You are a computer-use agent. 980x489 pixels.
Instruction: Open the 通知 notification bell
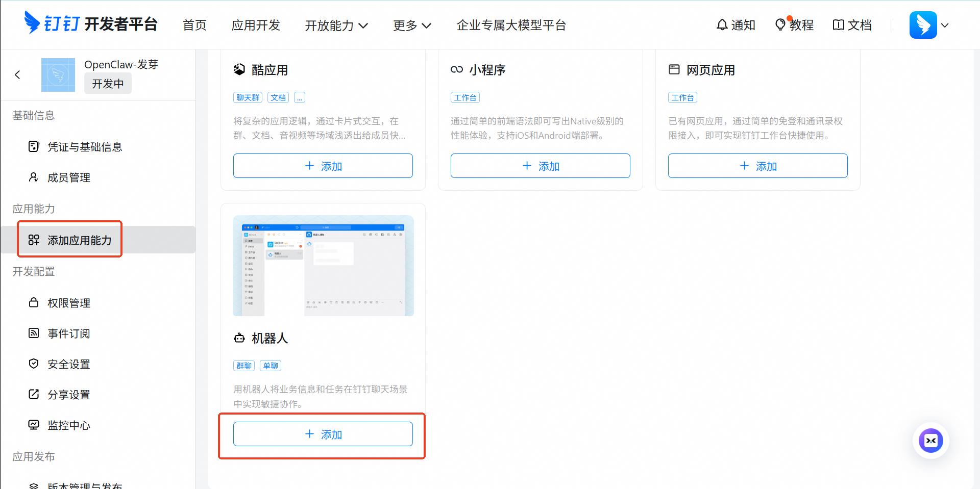(736, 25)
